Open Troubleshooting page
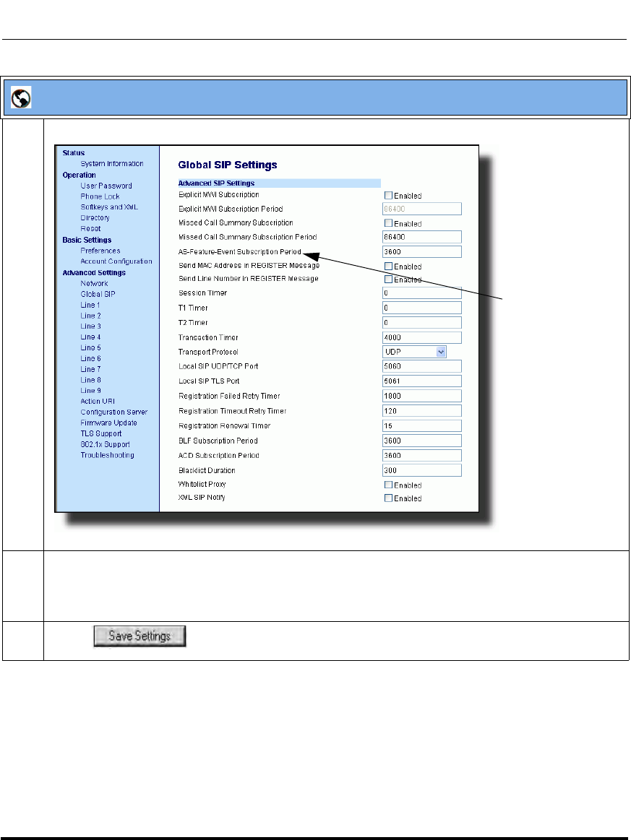 tap(107, 455)
